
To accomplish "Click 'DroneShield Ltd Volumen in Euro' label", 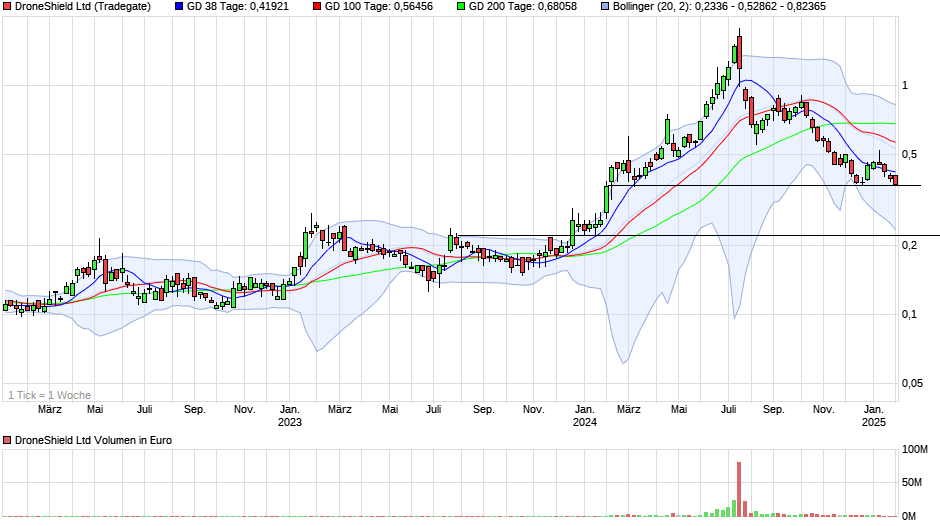I will click(x=93, y=440).
